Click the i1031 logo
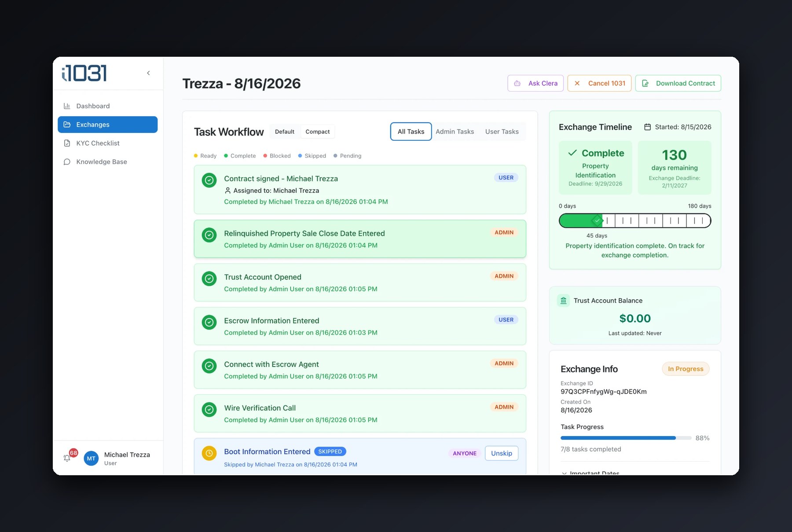 [84, 73]
